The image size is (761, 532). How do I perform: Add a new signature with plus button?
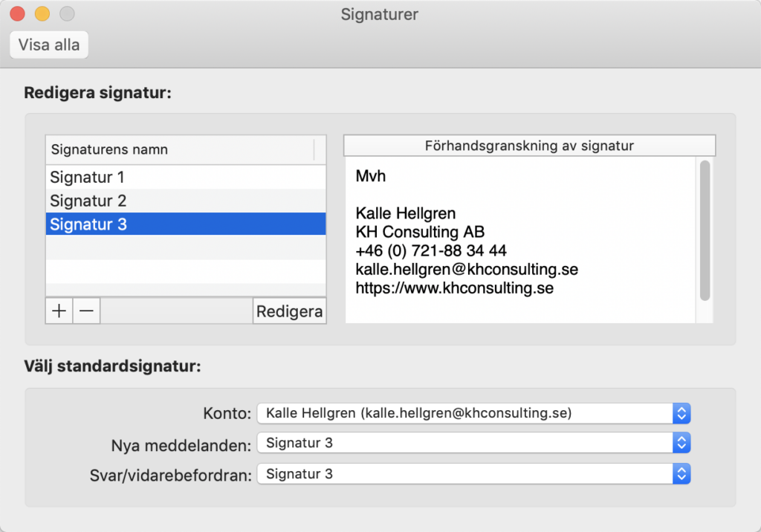click(x=59, y=311)
